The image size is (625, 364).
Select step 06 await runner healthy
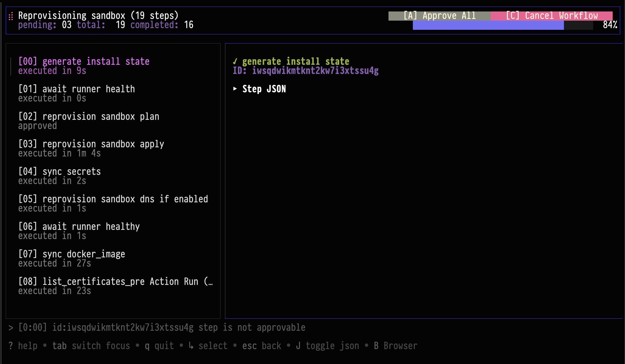tap(79, 226)
